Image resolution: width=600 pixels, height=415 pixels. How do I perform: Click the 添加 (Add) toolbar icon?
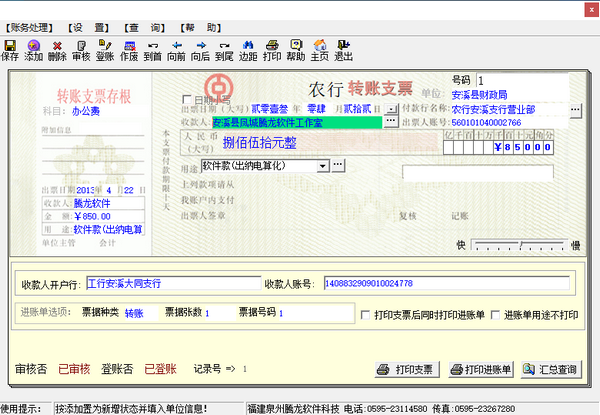click(34, 50)
